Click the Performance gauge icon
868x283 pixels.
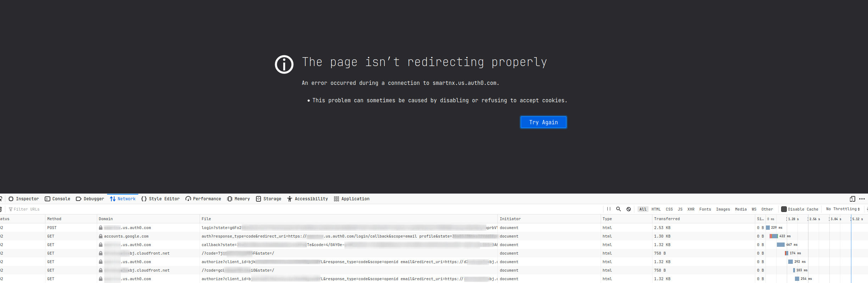[x=188, y=199]
